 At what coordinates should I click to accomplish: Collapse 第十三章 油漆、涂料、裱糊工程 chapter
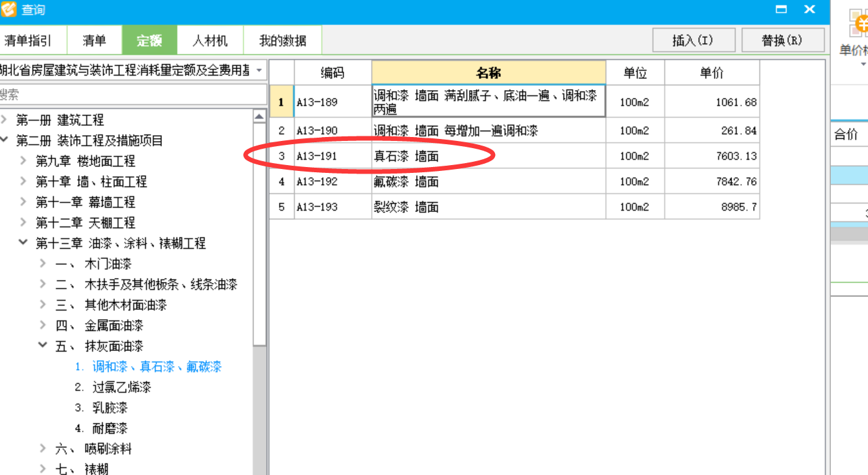(24, 243)
